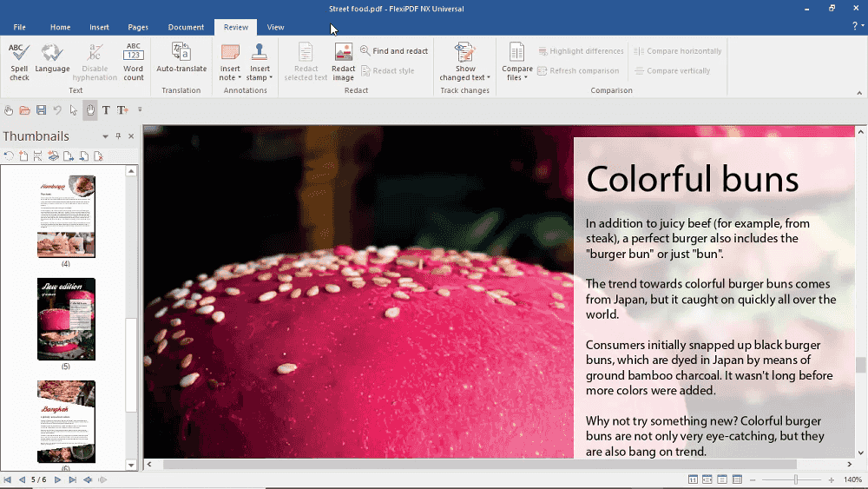Switch to the View ribbon tab
The image size is (868, 489).
pyautogui.click(x=275, y=27)
